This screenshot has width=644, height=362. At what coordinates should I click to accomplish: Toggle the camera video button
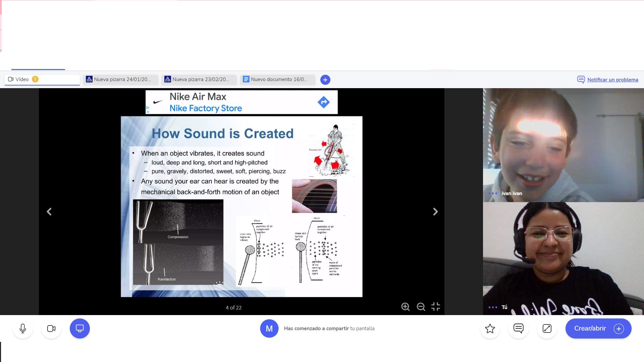[51, 328]
